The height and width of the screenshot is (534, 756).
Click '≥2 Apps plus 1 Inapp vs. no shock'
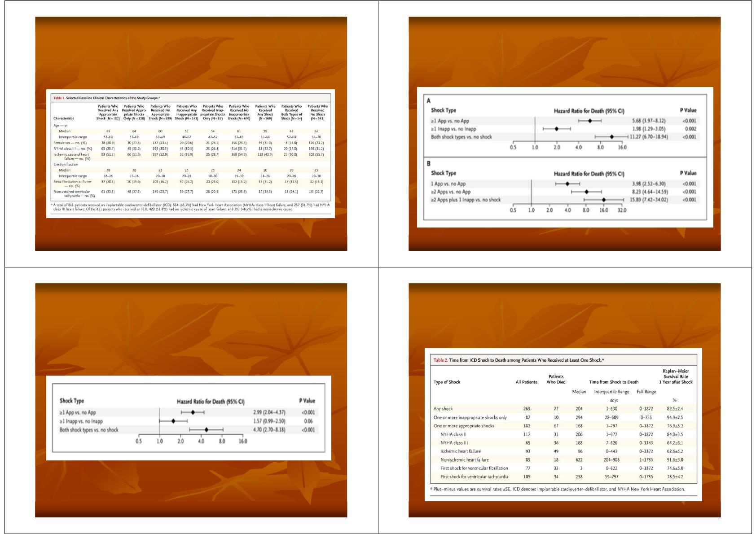466,200
